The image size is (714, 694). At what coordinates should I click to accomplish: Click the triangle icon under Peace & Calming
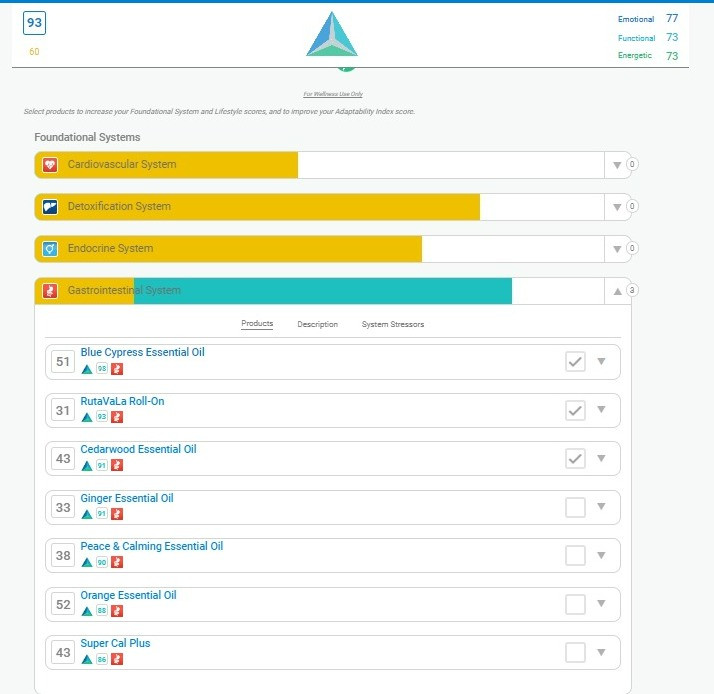pyautogui.click(x=87, y=562)
